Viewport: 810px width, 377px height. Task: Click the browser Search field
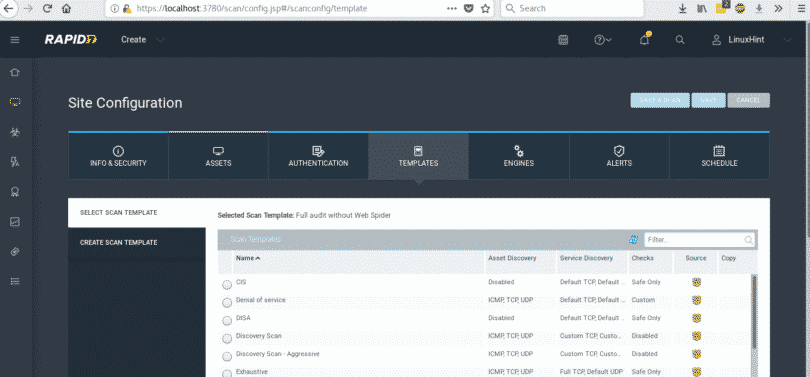coord(572,8)
